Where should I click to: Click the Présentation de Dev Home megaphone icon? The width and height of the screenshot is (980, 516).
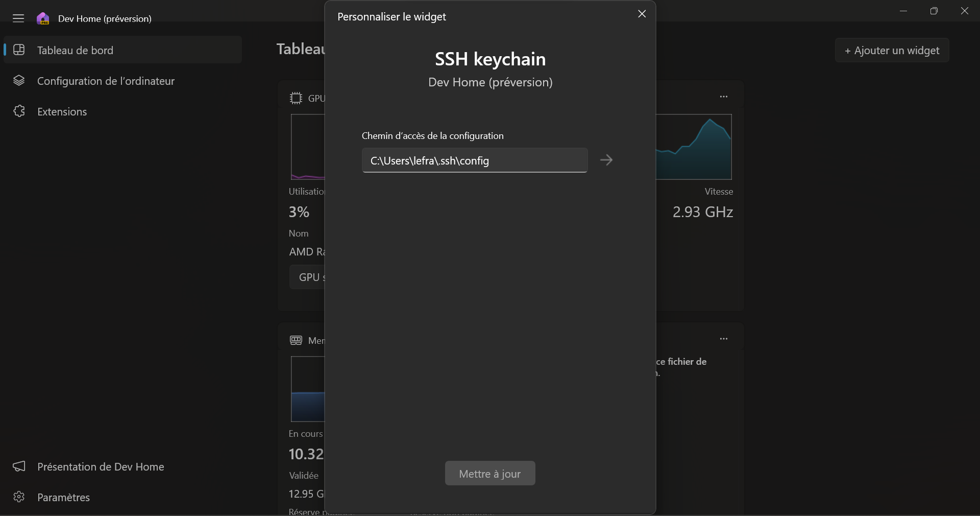tap(19, 466)
